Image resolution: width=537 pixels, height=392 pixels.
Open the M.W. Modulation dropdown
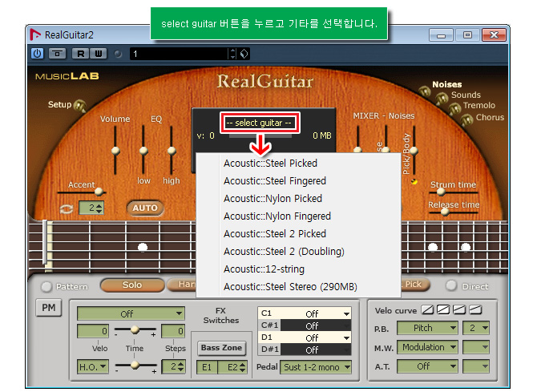pyautogui.click(x=427, y=347)
